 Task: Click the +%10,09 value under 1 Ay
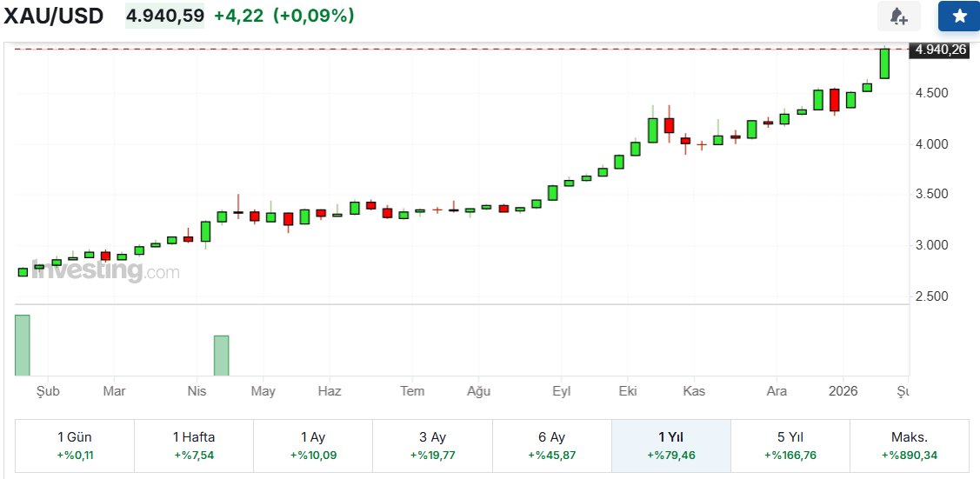tap(313, 456)
